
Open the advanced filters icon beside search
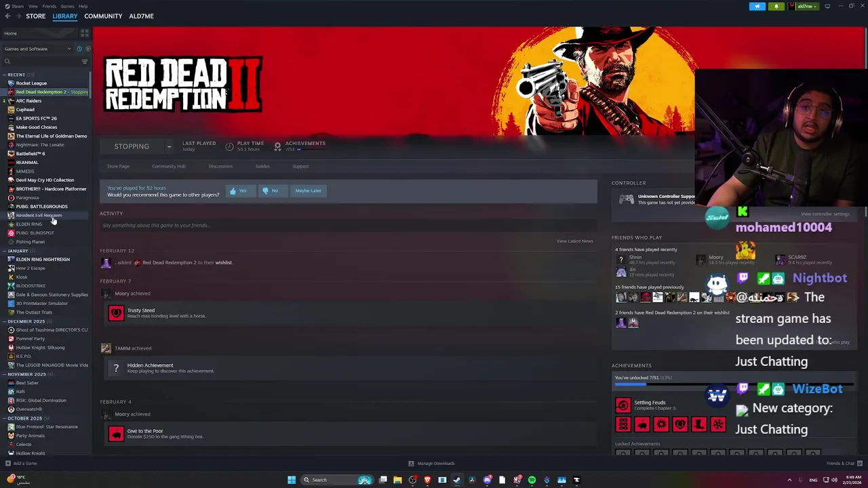pos(85,62)
